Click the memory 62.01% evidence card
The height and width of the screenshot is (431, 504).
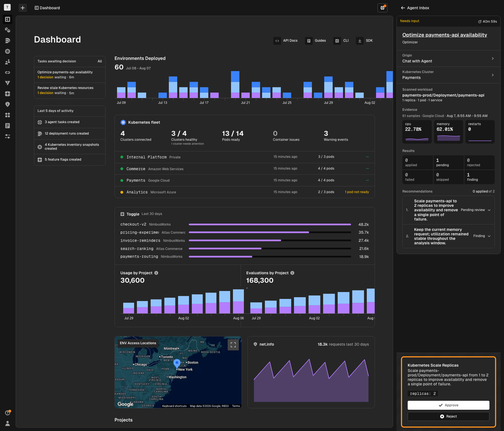[449, 132]
